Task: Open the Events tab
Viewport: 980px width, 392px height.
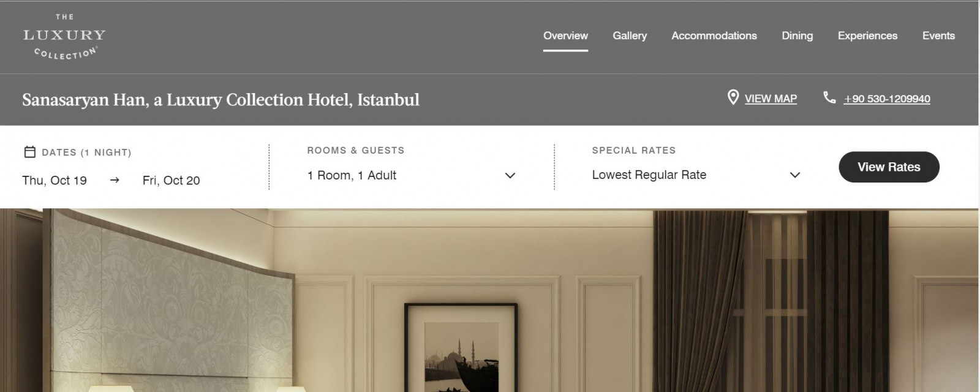Action: (x=938, y=36)
